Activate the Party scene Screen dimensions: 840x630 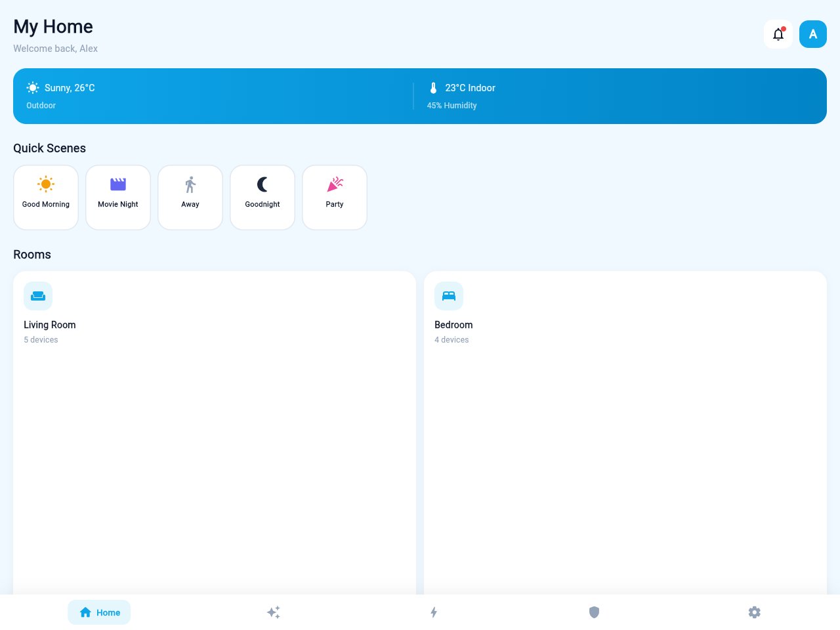click(x=335, y=198)
